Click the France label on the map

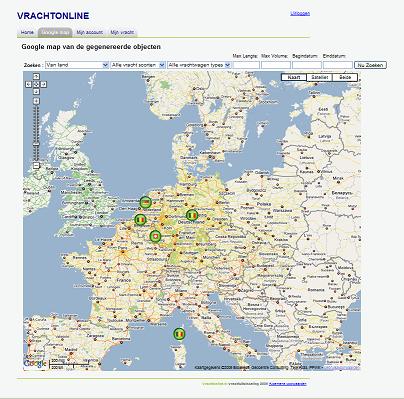coord(124,280)
